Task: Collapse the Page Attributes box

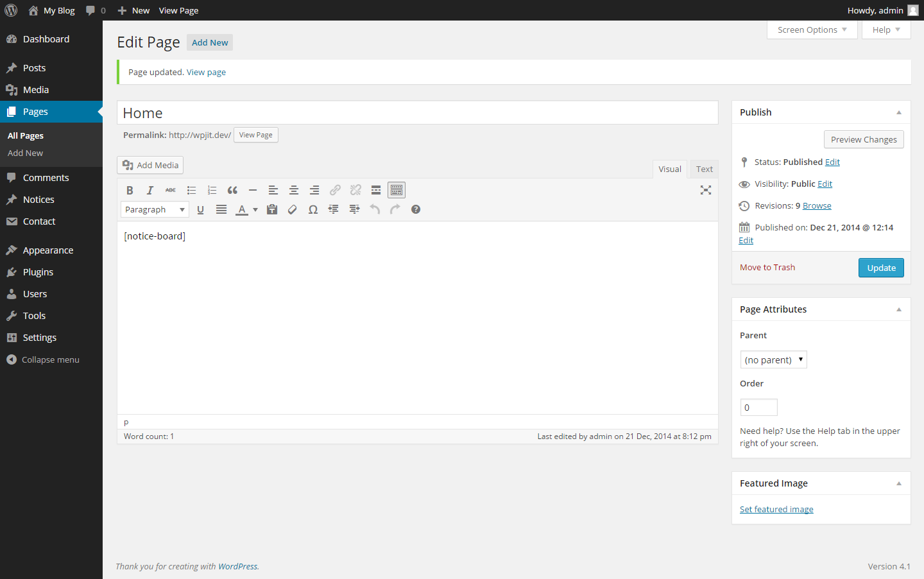Action: [x=899, y=309]
